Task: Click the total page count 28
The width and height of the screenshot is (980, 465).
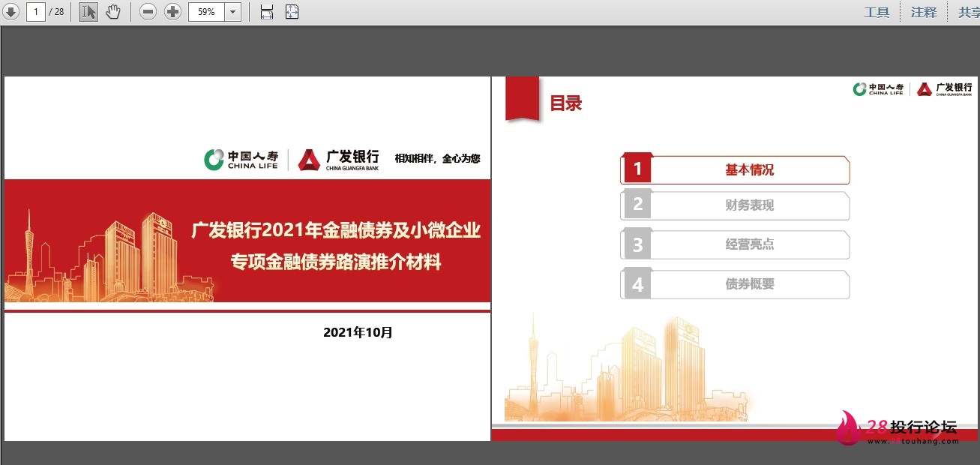Action: pos(58,12)
